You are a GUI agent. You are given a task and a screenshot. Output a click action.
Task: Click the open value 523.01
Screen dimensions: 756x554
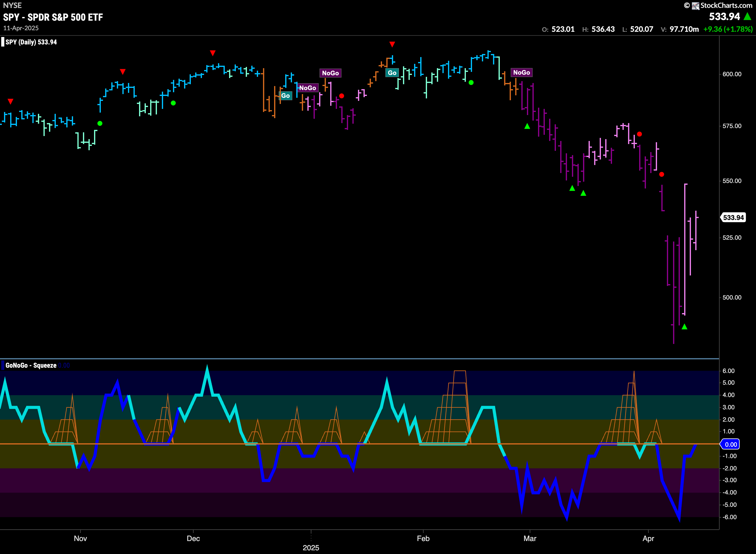(563, 29)
